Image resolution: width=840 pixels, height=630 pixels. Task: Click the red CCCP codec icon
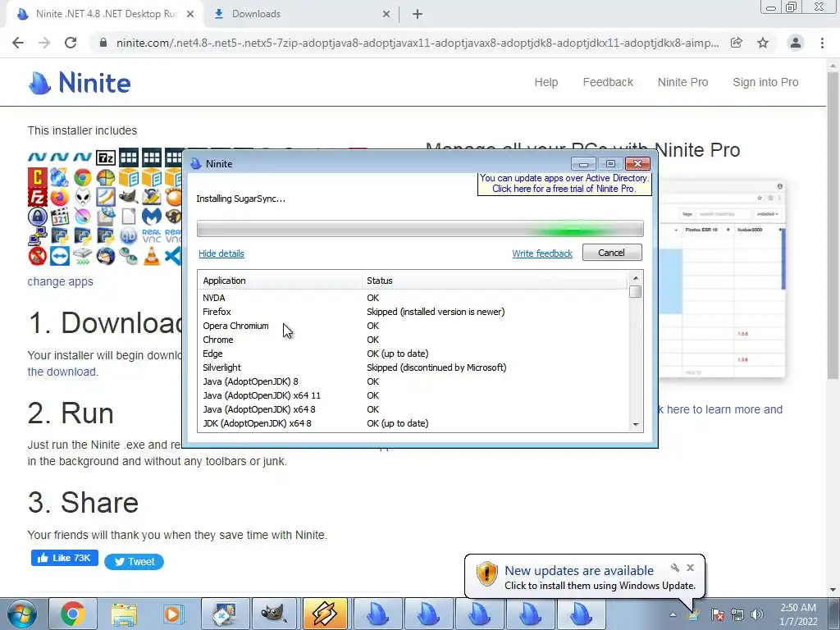[x=37, y=177]
